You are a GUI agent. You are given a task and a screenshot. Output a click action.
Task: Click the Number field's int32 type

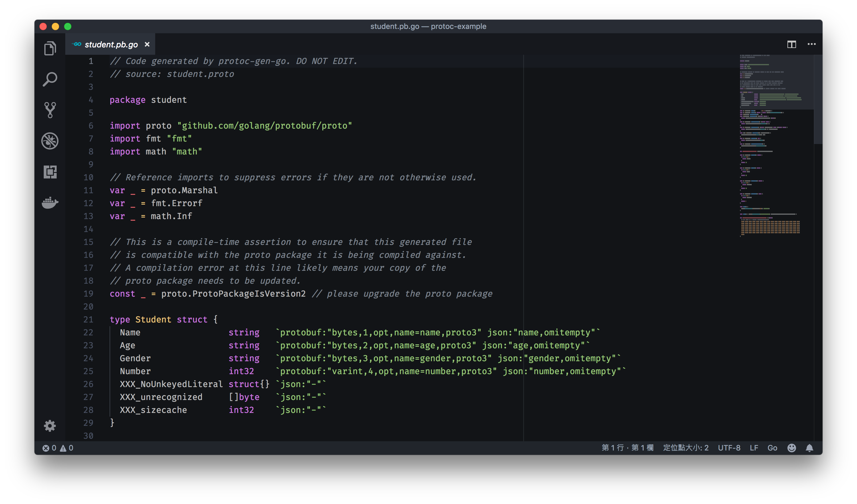pyautogui.click(x=241, y=371)
